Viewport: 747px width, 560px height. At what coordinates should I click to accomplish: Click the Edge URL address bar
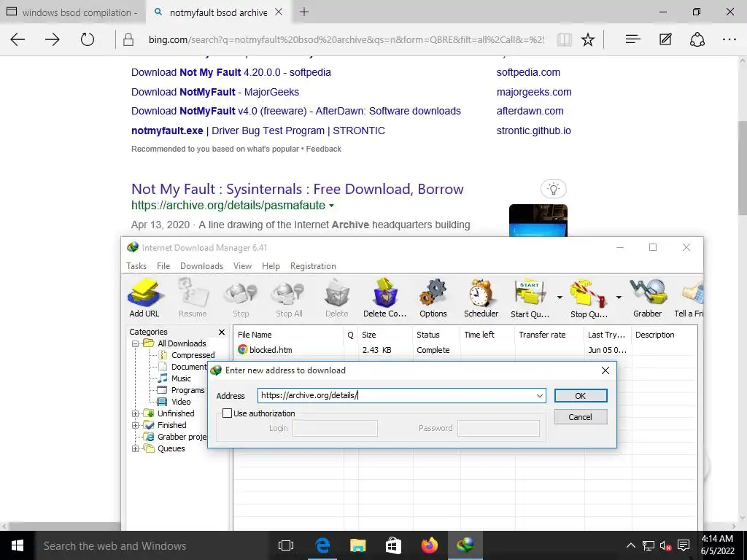[347, 39]
